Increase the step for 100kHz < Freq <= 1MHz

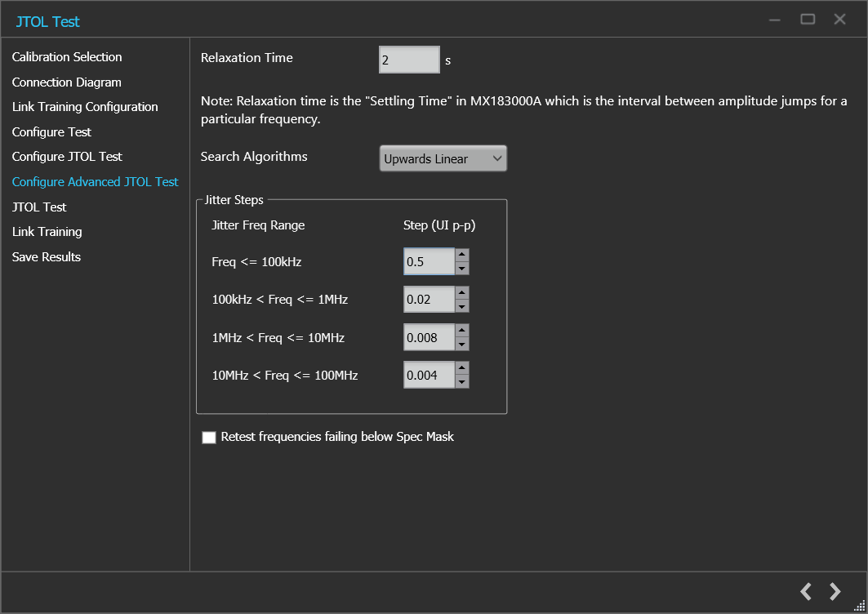coord(462,293)
